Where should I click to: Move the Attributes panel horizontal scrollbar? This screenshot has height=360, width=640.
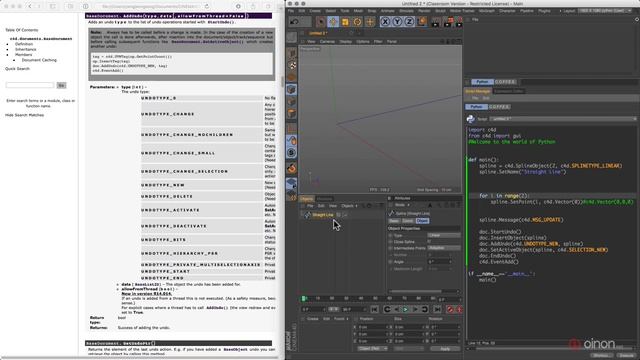click(415, 291)
